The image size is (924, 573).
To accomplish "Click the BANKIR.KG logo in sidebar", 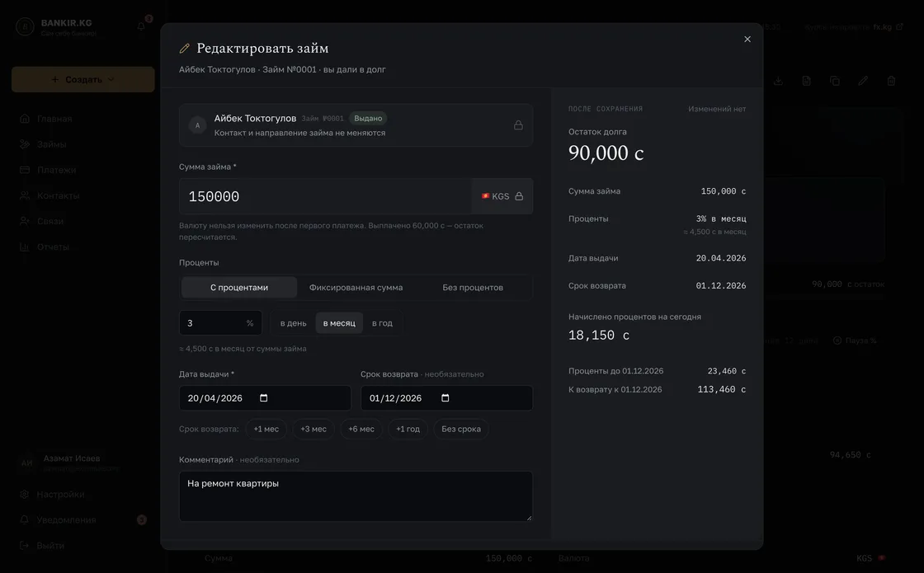I will click(25, 26).
